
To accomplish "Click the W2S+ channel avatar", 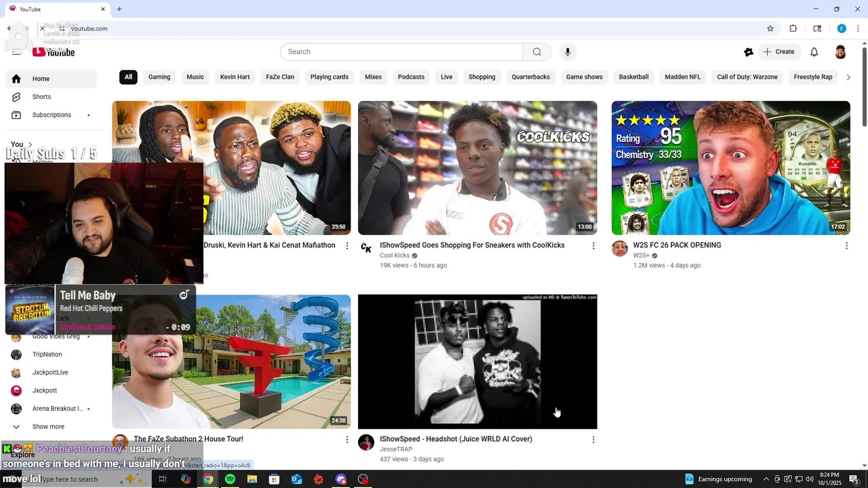I will pyautogui.click(x=620, y=249).
